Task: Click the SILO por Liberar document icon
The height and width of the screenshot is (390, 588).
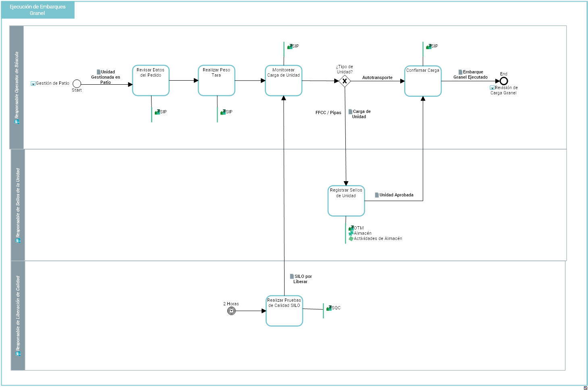Action: point(292,276)
